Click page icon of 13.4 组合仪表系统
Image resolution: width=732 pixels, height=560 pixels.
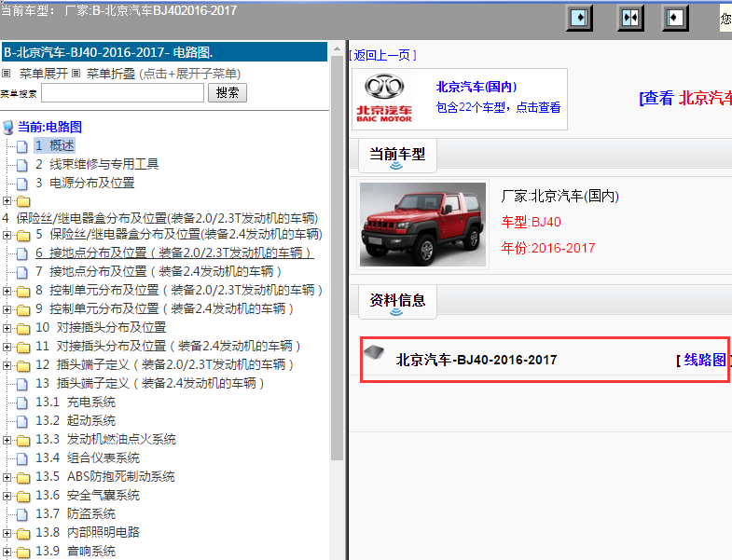click(22, 458)
